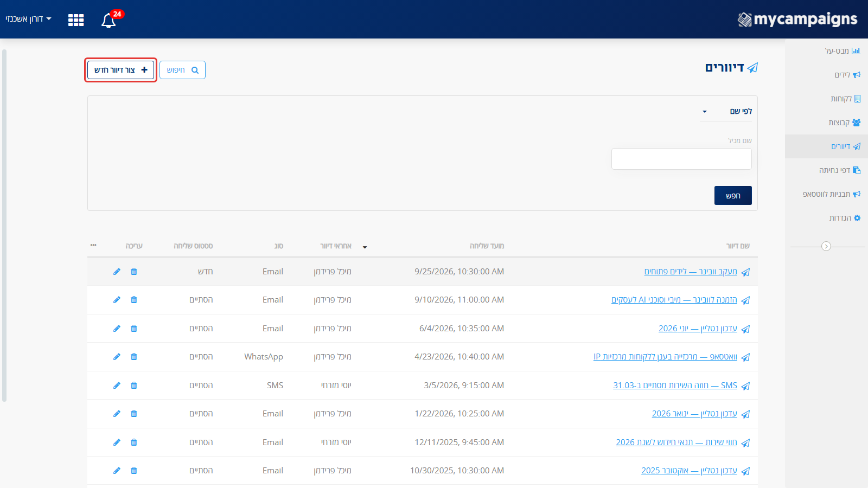
Task: Click pencil icon in 6/4/2026 row
Action: [x=117, y=329]
